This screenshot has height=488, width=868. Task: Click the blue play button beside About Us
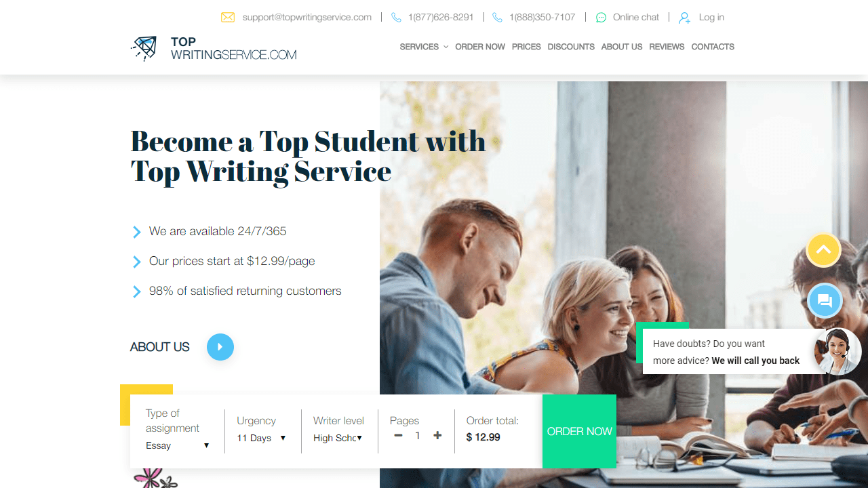tap(220, 347)
